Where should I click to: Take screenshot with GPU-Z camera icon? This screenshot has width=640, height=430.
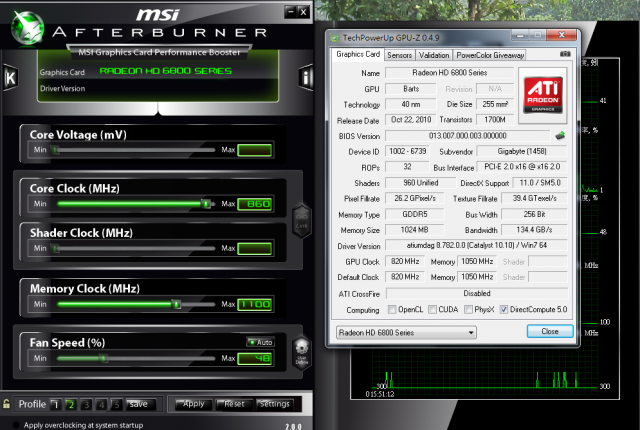[x=565, y=54]
